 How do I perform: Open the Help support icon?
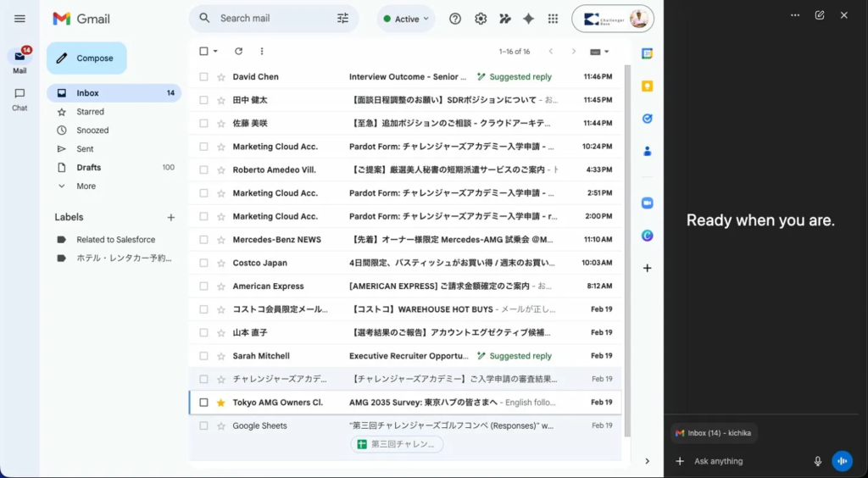[455, 19]
